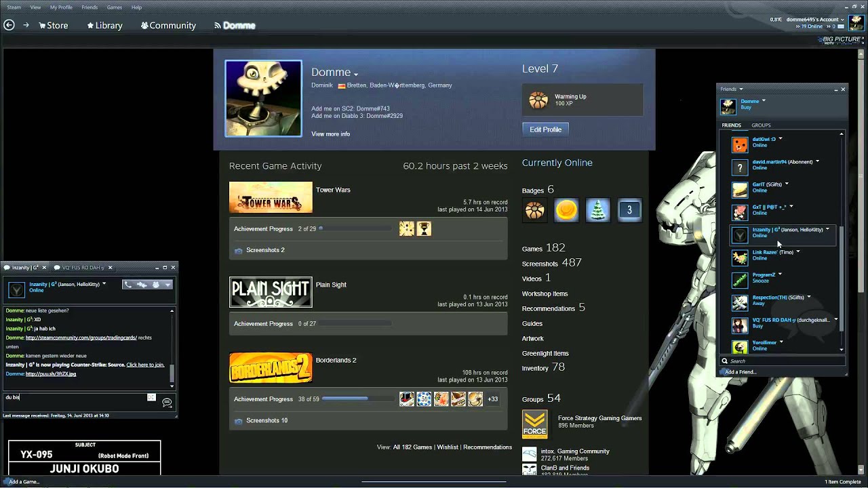The width and height of the screenshot is (868, 488).
Task: Open the Wishlist link
Action: click(x=448, y=447)
